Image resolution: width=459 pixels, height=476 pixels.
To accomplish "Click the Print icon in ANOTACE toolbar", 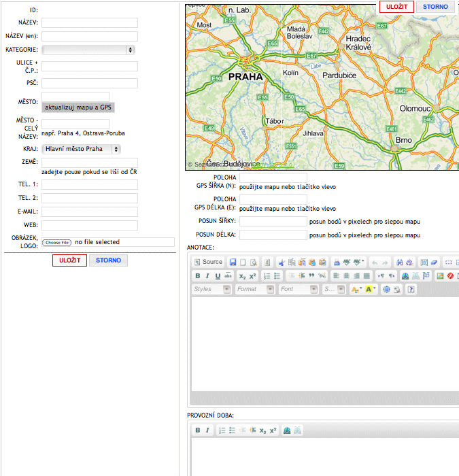I will (336, 262).
